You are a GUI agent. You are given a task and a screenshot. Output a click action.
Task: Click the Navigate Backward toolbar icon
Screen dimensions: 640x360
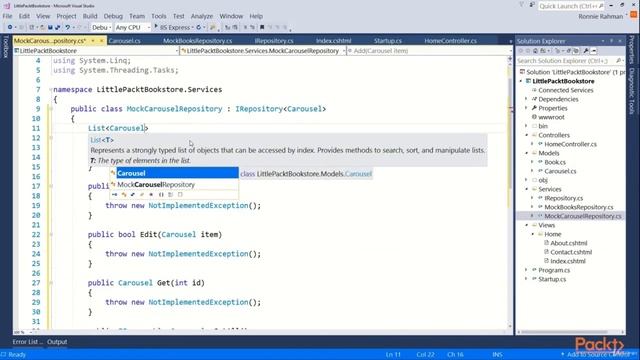10,27
